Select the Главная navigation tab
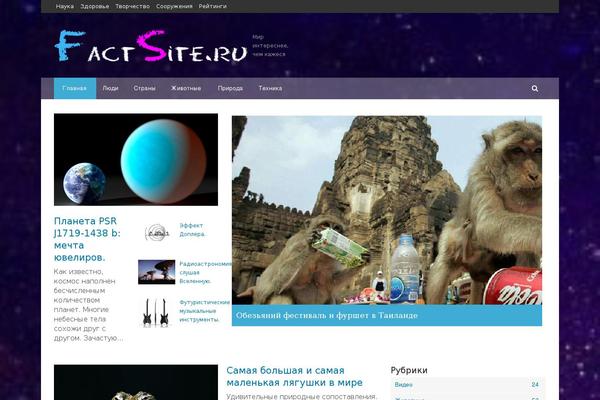This screenshot has height=400, width=600. point(75,88)
